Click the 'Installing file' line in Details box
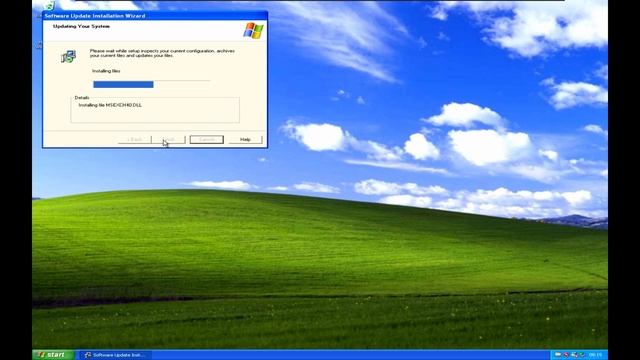This screenshot has width=640, height=360. (110, 105)
